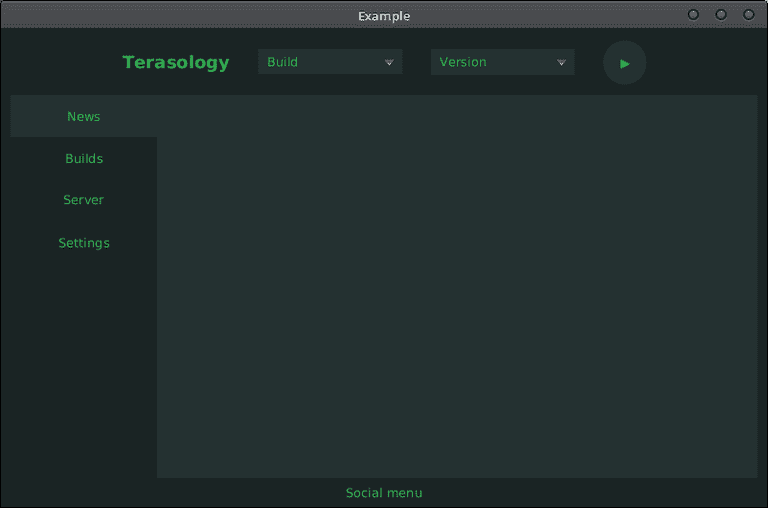Image resolution: width=768 pixels, height=508 pixels.
Task: Maximize the Example window
Action: click(x=721, y=15)
